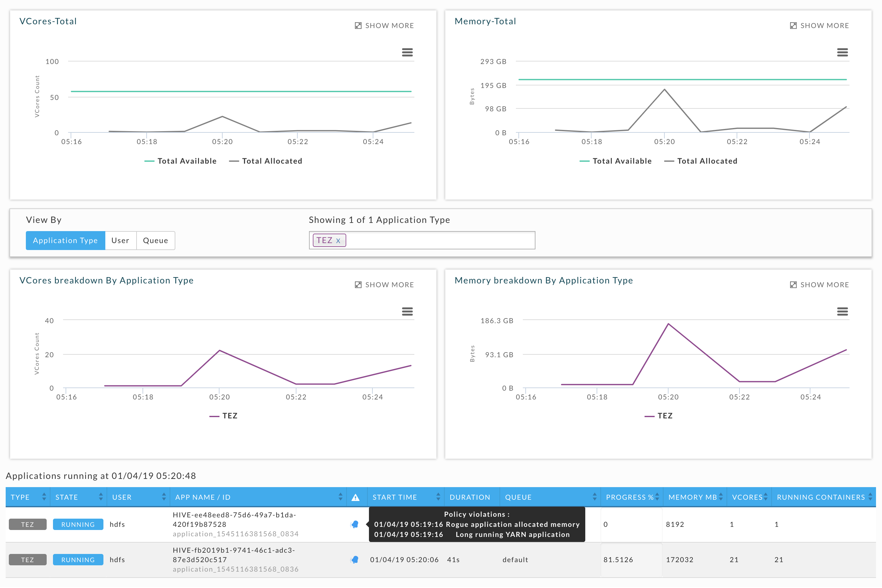Click TEZ type badge in 8192 MB row
Viewport: 882px width, 588px height.
coord(28,524)
